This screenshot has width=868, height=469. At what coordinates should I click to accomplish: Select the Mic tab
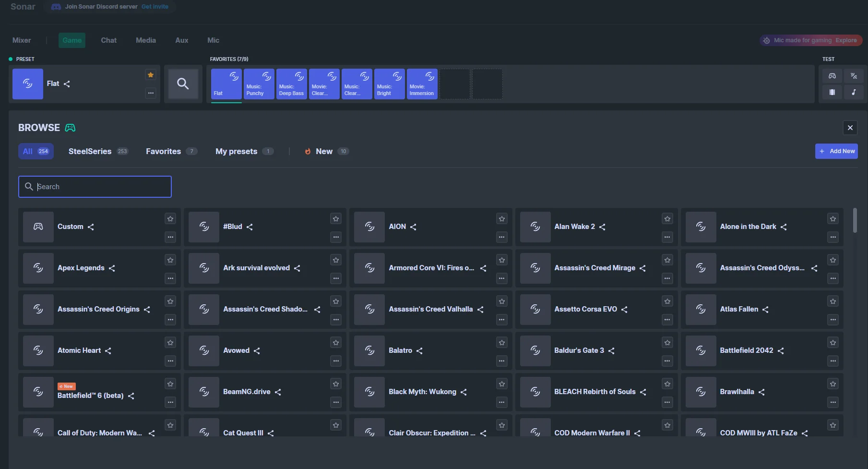pyautogui.click(x=214, y=40)
